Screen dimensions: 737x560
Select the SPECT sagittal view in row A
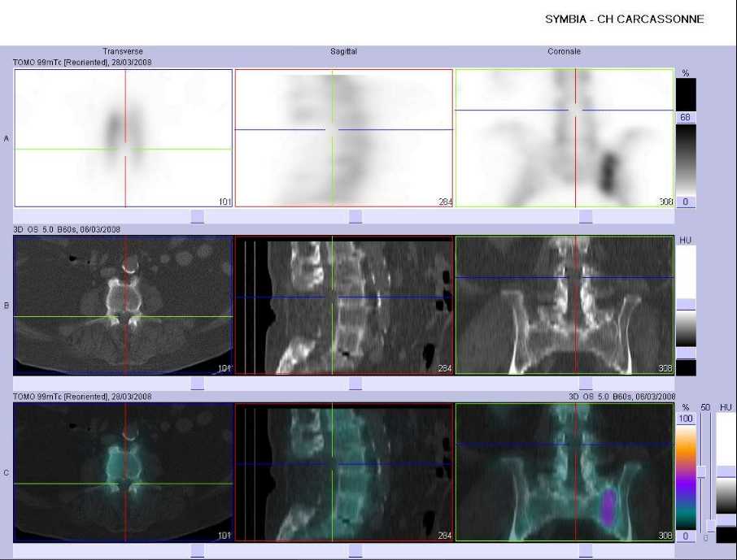343,138
